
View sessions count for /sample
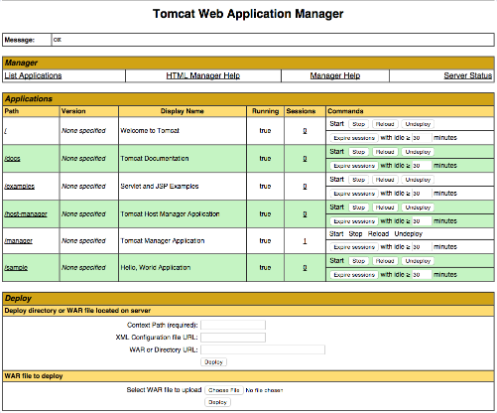click(305, 267)
